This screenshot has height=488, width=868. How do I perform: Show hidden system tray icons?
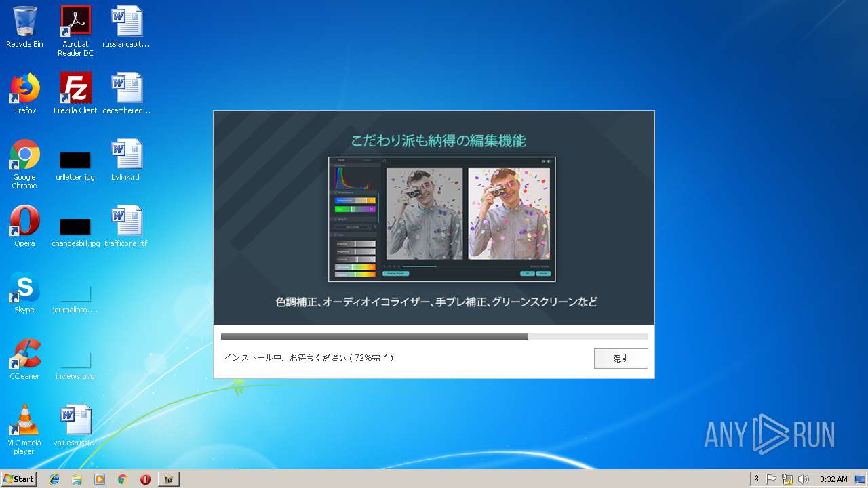pos(756,479)
